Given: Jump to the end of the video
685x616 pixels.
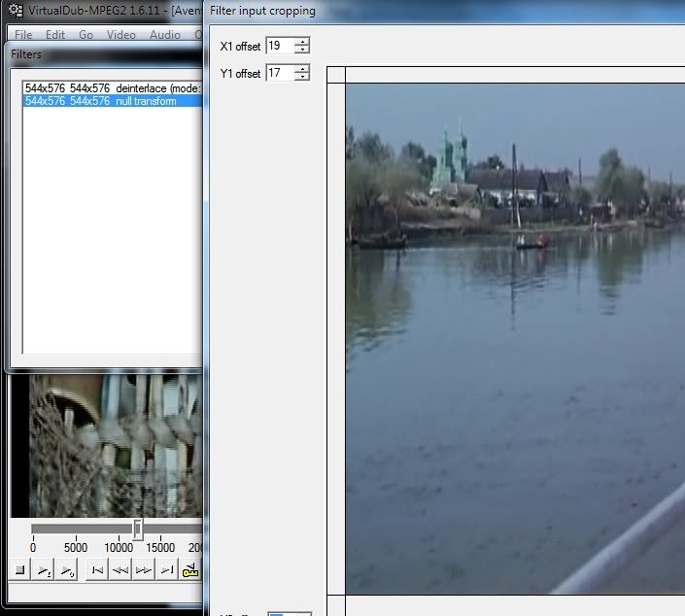Looking at the screenshot, I should pos(167,570).
